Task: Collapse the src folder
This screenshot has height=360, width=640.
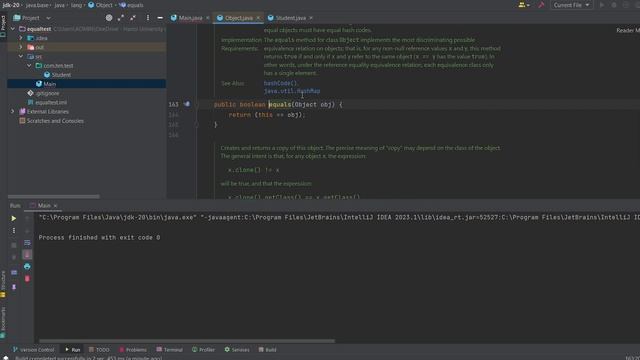Action: [x=21, y=56]
